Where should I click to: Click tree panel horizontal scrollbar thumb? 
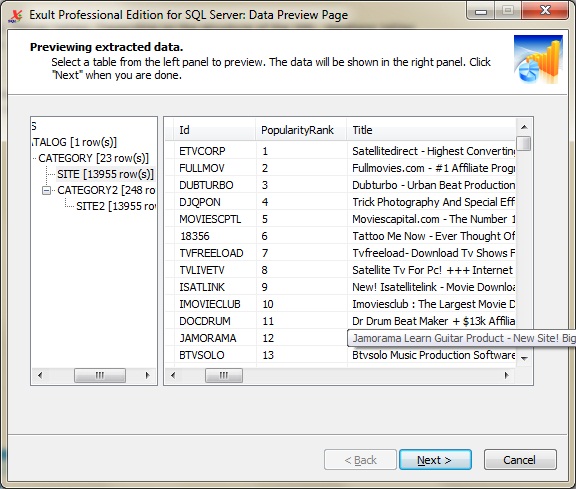(x=100, y=375)
